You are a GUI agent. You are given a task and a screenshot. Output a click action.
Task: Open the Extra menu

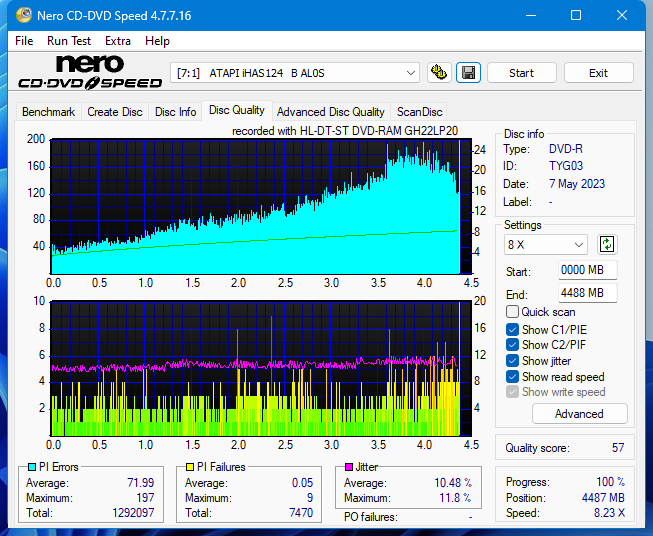118,41
